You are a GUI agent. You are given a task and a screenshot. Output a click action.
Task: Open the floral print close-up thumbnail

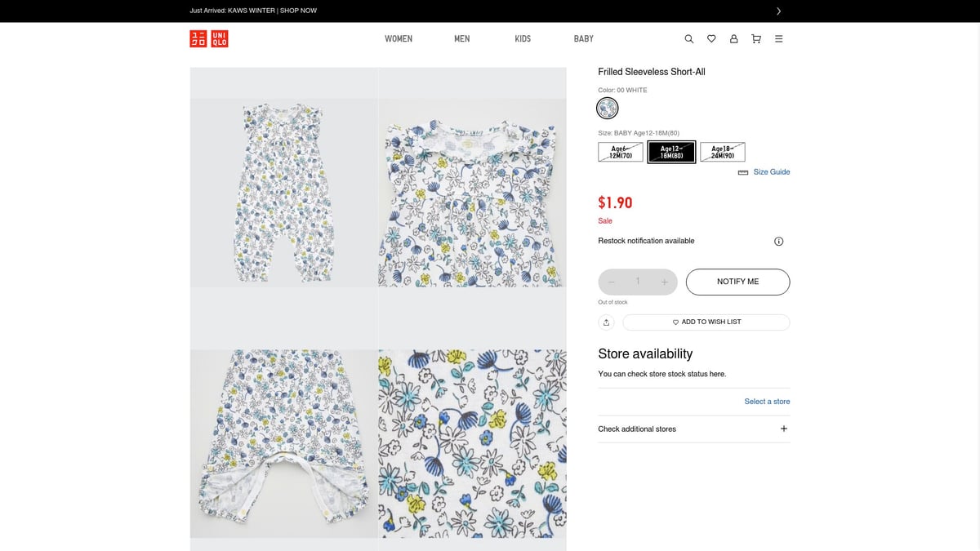(472, 443)
